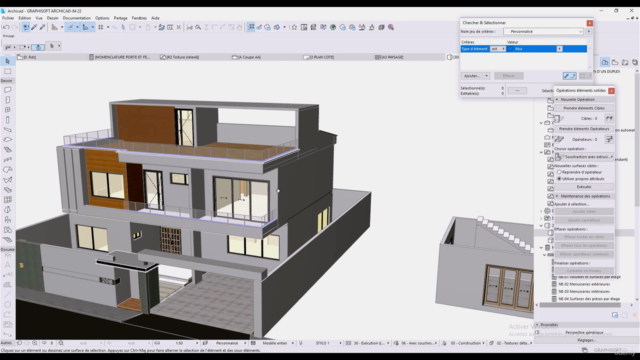640x360 pixels.
Task: Click the Ajouter... button in Chercher & Sélectionner
Action: [472, 76]
